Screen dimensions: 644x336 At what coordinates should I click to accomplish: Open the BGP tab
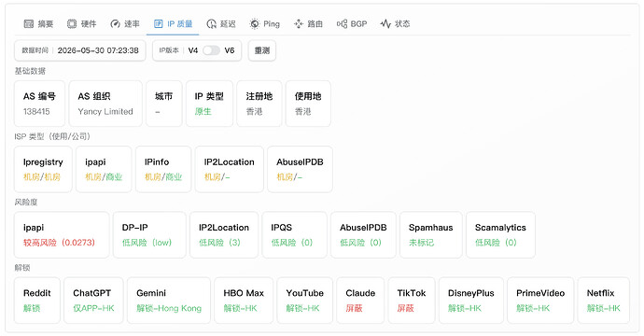(352, 24)
